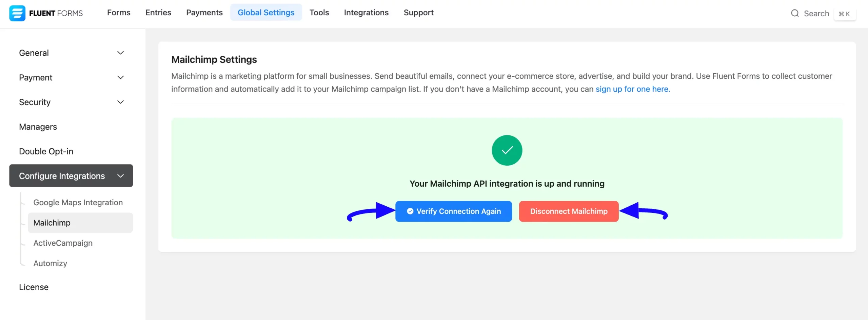Screen dimensions: 868x320
Task: Collapse the Configure Integrations chevron
Action: point(120,175)
